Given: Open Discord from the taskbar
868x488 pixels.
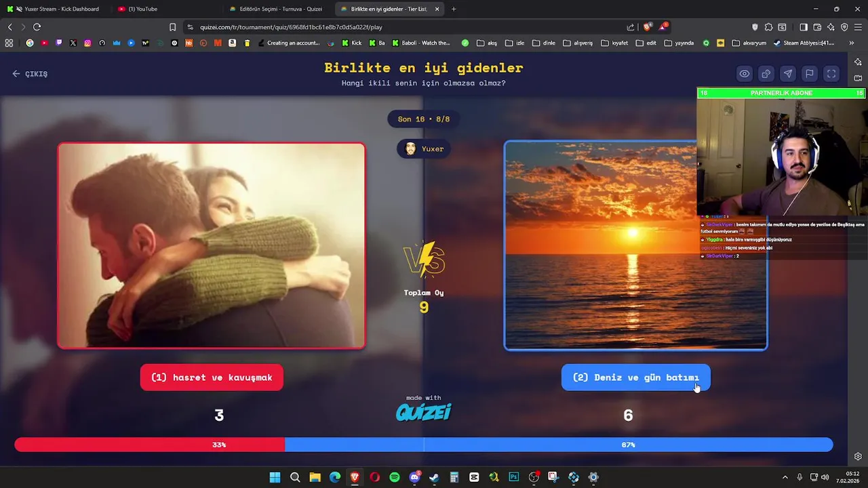Looking at the screenshot, I should click(x=414, y=477).
